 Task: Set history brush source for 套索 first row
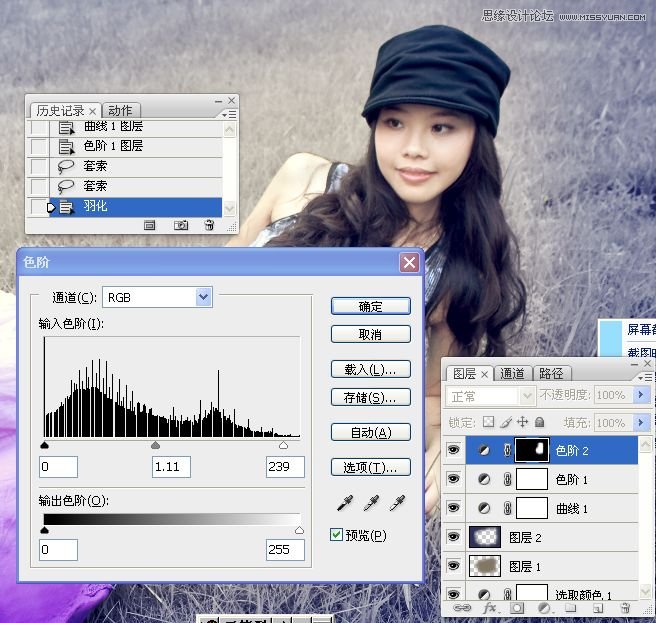tap(38, 166)
